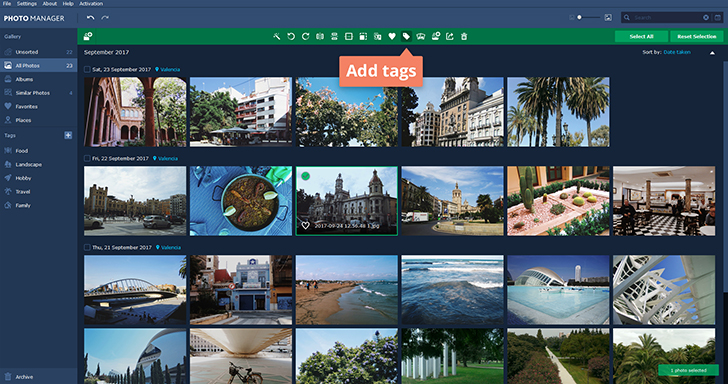Open the Resize image tool

tap(363, 36)
